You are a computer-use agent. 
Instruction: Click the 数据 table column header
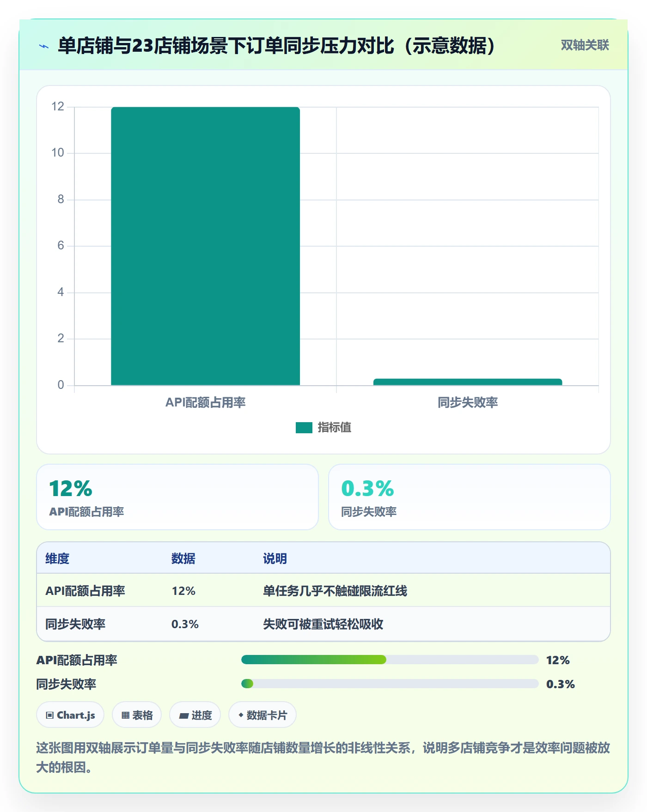(183, 558)
